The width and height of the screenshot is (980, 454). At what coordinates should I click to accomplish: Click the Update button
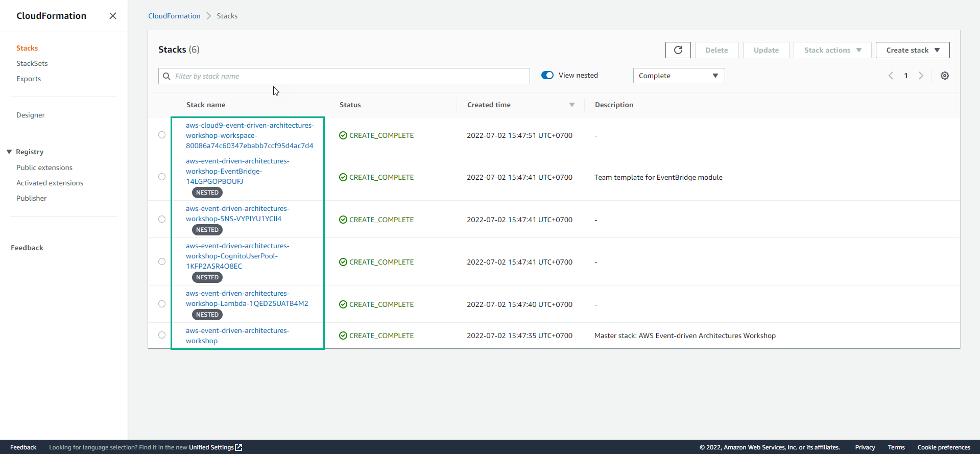pos(766,50)
